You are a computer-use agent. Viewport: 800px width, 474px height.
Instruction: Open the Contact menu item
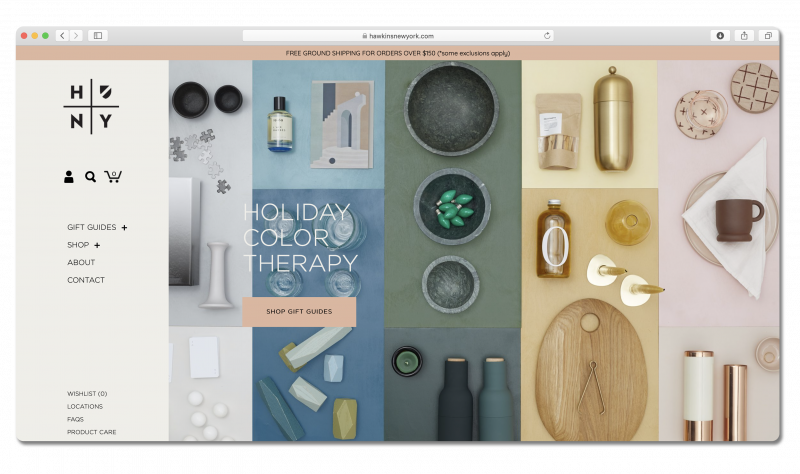[x=86, y=280]
